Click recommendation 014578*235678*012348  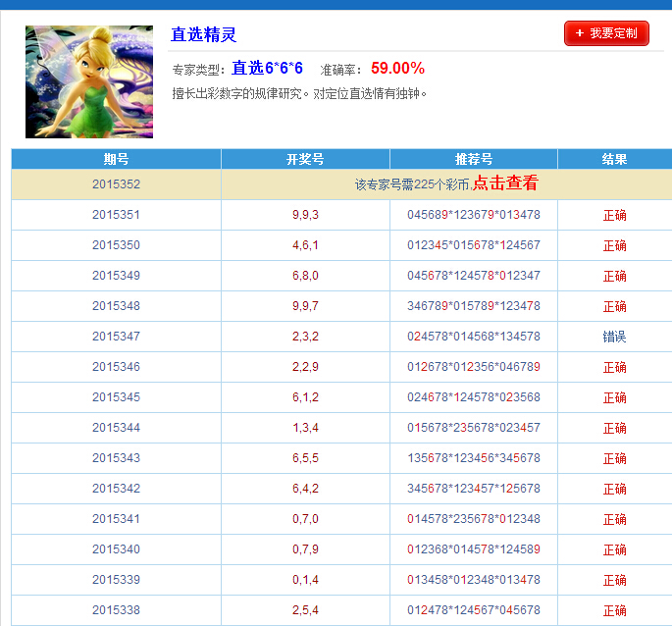(x=474, y=519)
